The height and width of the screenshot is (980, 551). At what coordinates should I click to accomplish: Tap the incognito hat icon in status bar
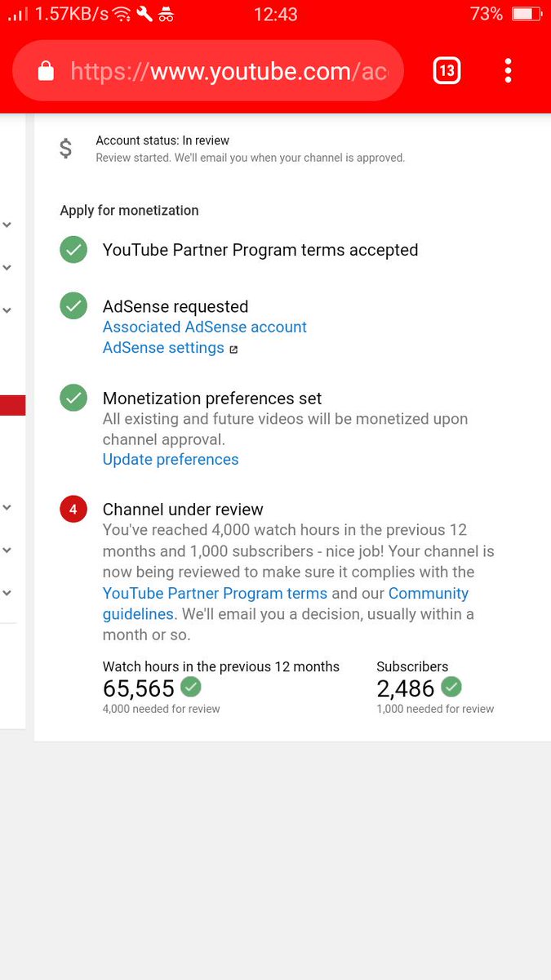coord(167,14)
